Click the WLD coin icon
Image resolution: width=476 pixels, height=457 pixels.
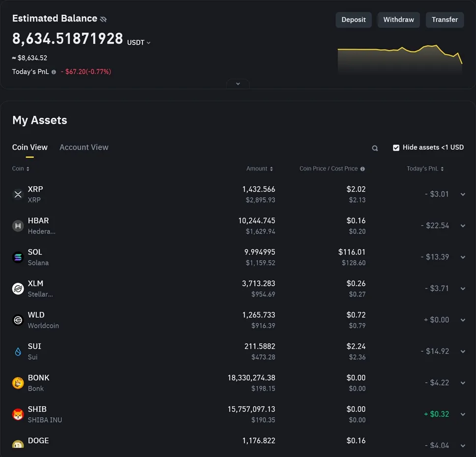(x=18, y=320)
